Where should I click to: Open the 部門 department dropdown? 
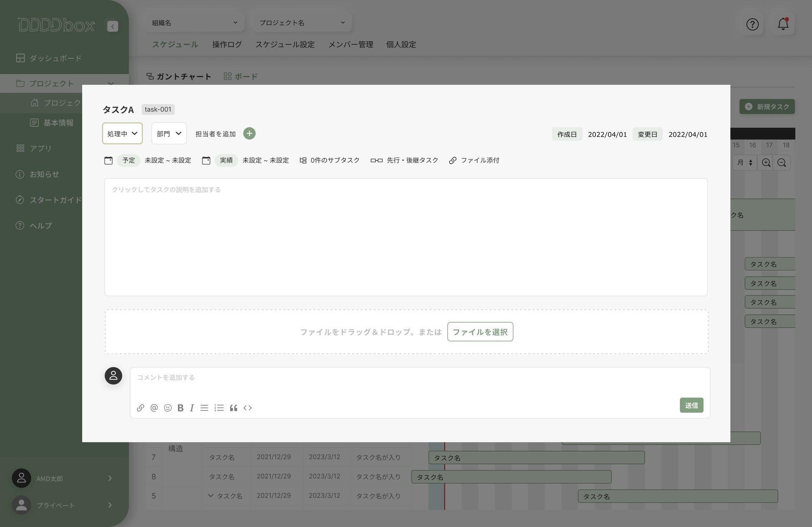pos(169,134)
